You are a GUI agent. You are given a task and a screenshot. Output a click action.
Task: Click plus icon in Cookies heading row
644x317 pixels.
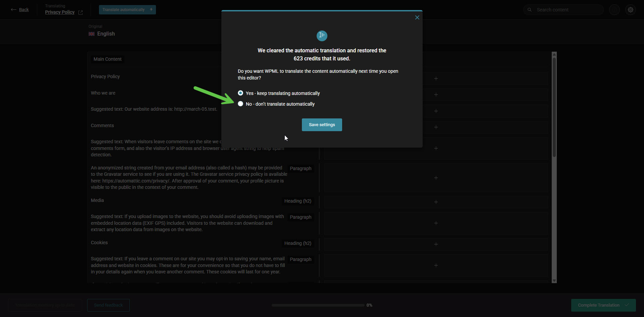point(436,244)
